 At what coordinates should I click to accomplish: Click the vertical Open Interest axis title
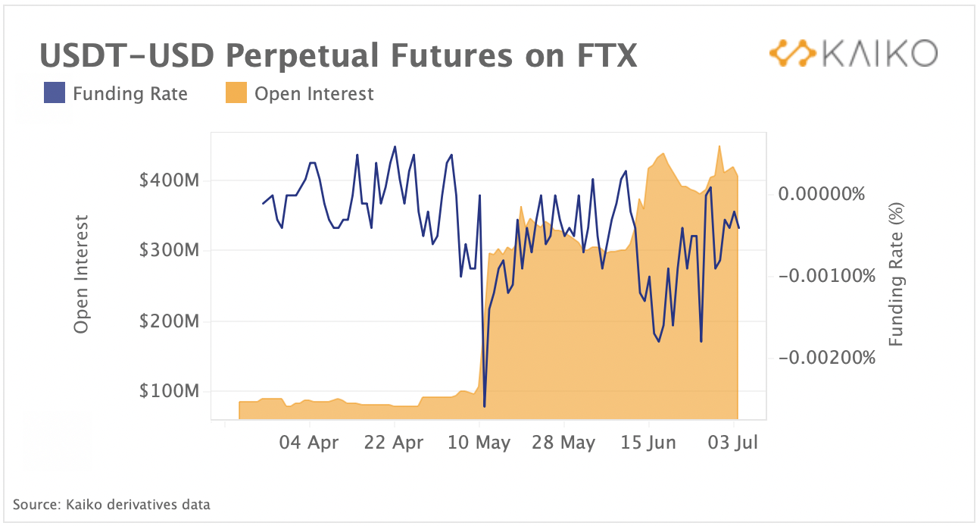click(x=81, y=274)
